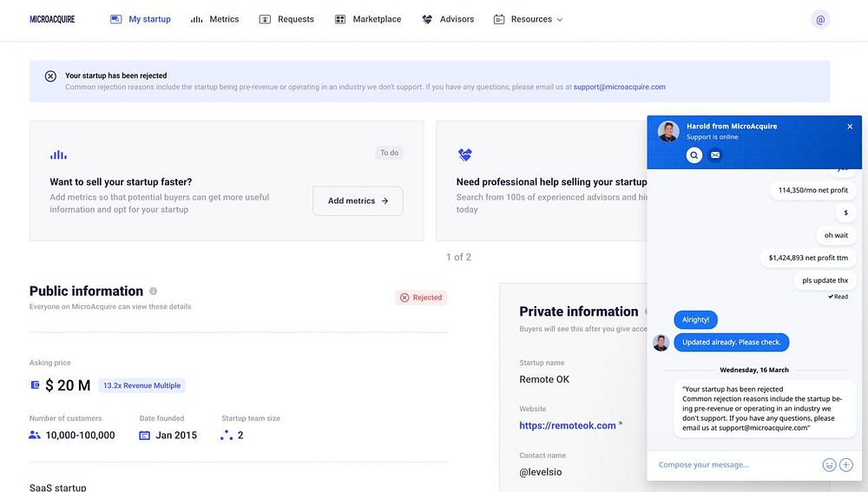The width and height of the screenshot is (868, 492).
Task: Open the My startup tab
Action: click(x=141, y=19)
